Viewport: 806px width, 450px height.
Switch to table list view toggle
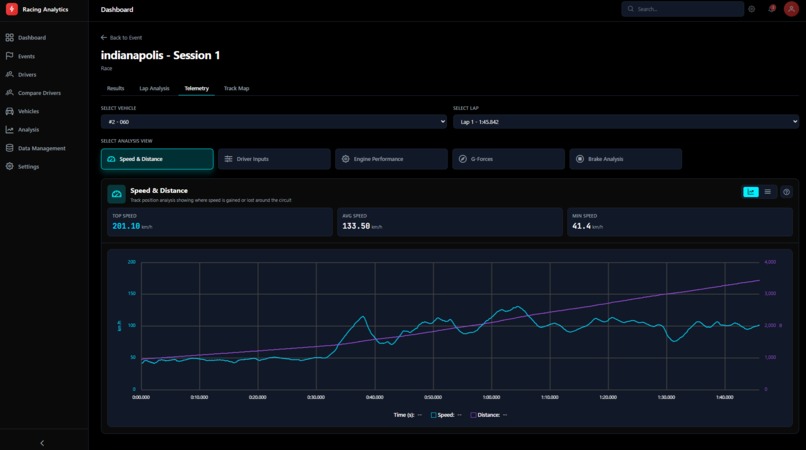click(767, 192)
